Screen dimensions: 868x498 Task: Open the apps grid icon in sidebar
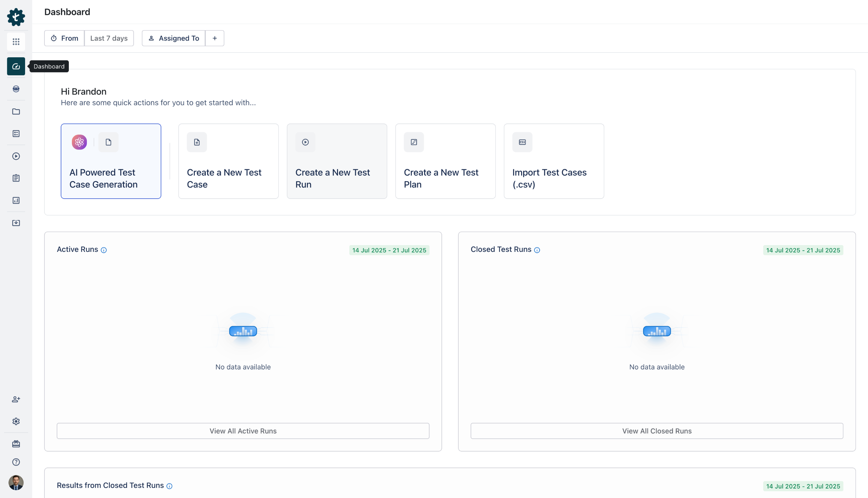point(16,42)
